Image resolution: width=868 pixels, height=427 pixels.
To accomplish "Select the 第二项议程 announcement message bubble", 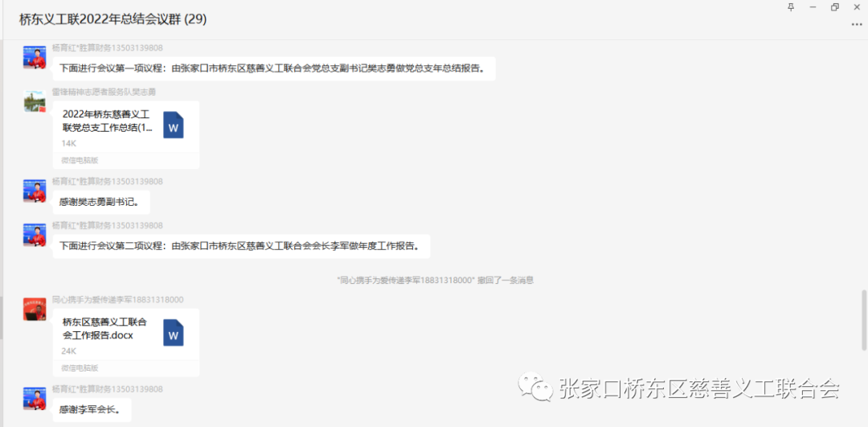I will pos(241,246).
